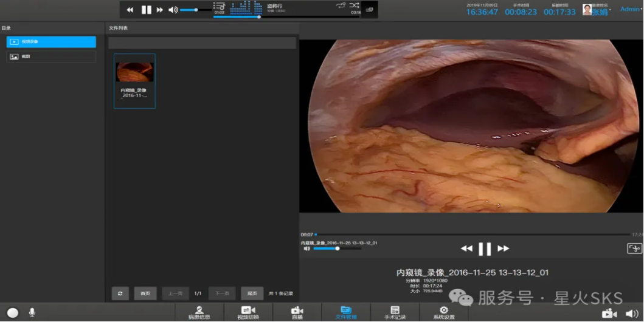Select 截图 category in directory
The height and width of the screenshot is (322, 644).
tap(51, 57)
